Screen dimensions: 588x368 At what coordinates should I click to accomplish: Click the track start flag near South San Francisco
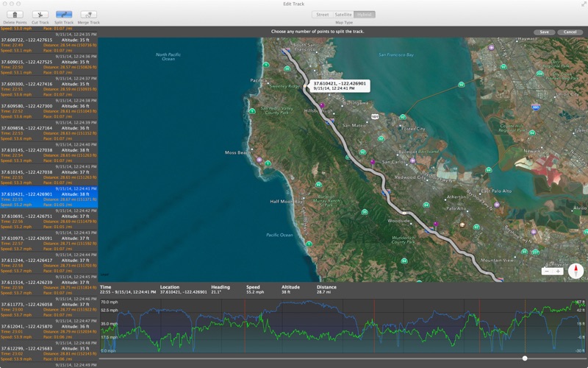pyautogui.click(x=286, y=51)
